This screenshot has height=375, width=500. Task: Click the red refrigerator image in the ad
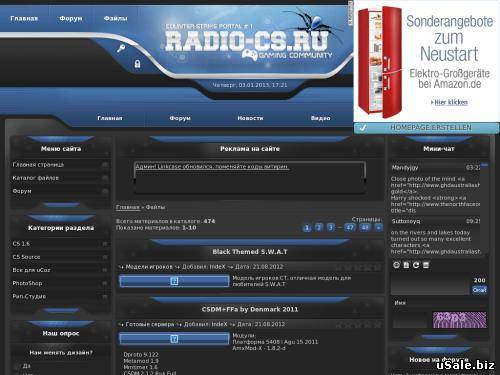click(x=380, y=62)
